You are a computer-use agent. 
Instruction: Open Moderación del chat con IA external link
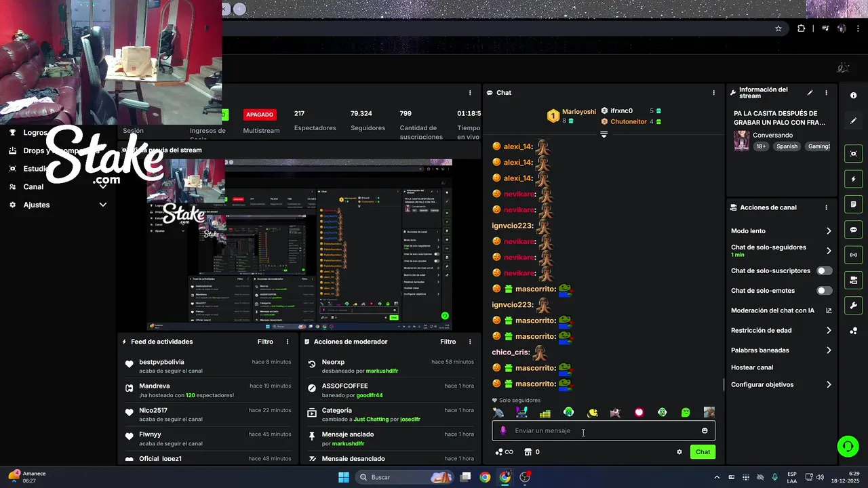(x=829, y=310)
